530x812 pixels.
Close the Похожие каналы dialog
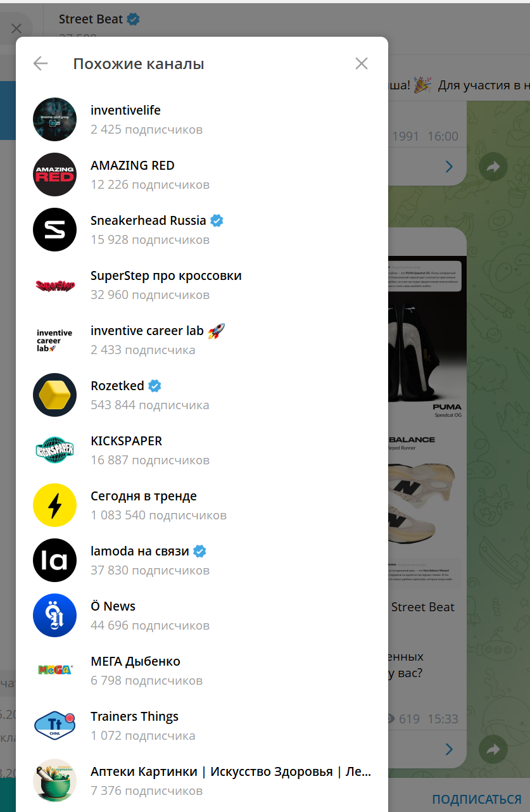point(362,63)
